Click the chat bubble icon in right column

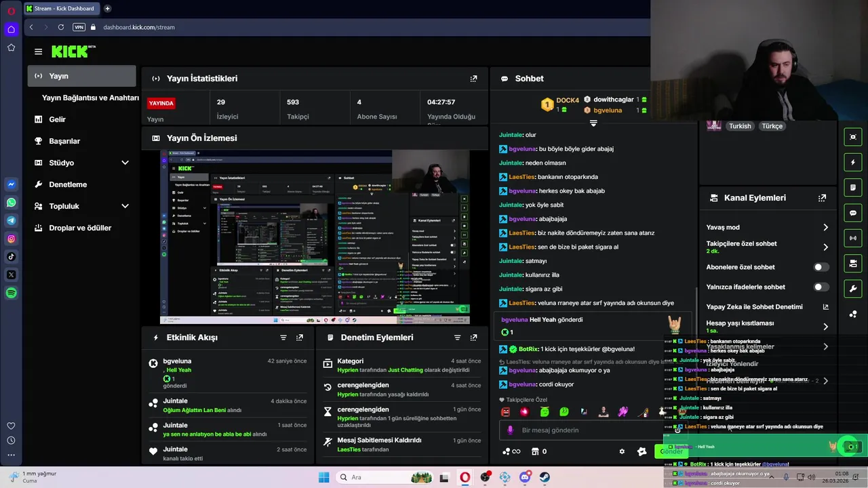(x=853, y=213)
